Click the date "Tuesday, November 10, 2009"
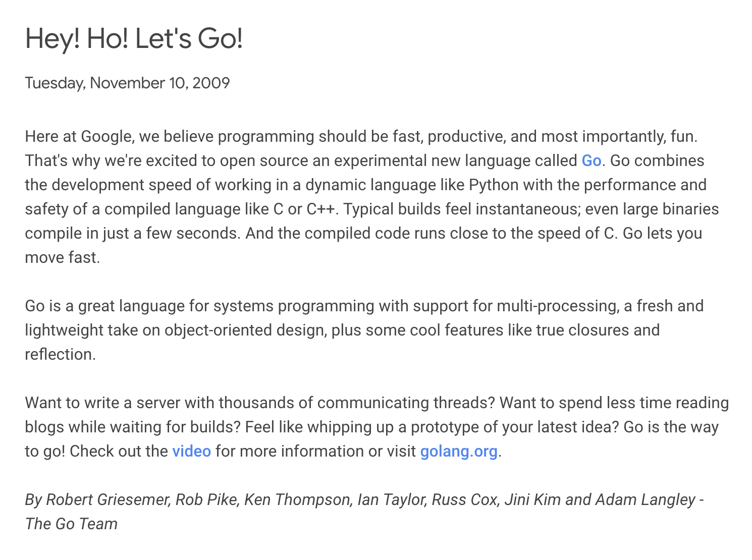Viewport: 752px width, 560px height. pyautogui.click(x=127, y=83)
